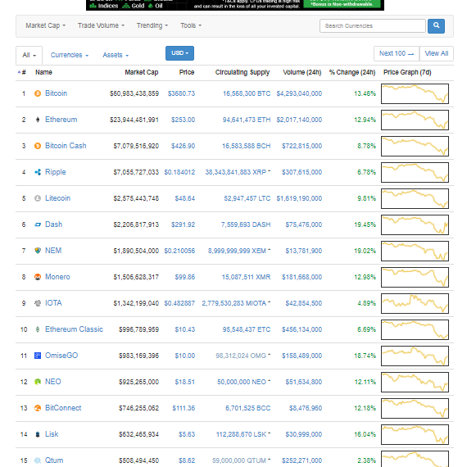Click Bitcoin price $3680.73
This screenshot has height=467, width=476.
click(x=181, y=93)
